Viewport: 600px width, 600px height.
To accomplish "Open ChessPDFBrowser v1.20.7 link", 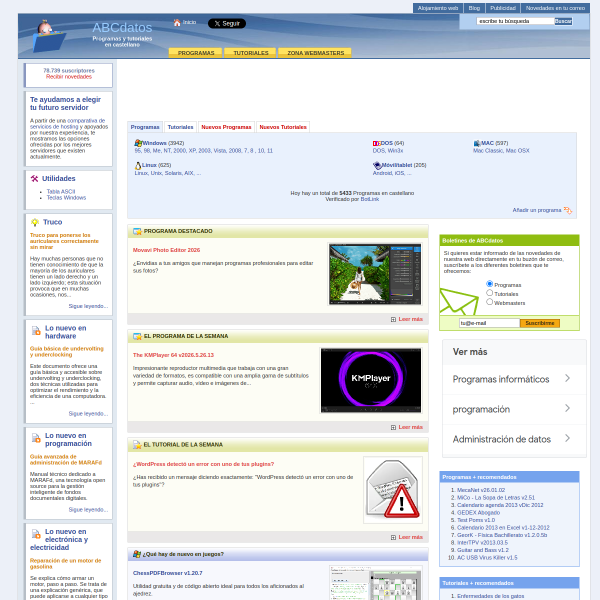I will click(168, 573).
